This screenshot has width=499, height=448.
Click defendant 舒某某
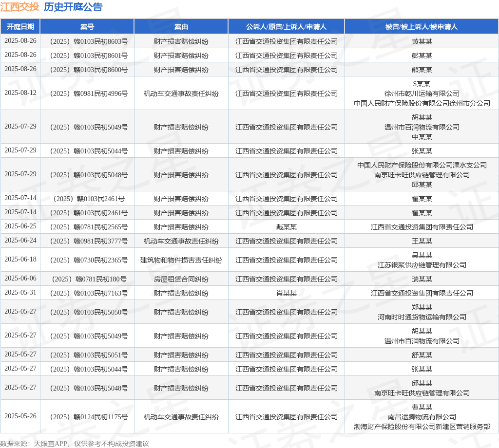pyautogui.click(x=422, y=355)
